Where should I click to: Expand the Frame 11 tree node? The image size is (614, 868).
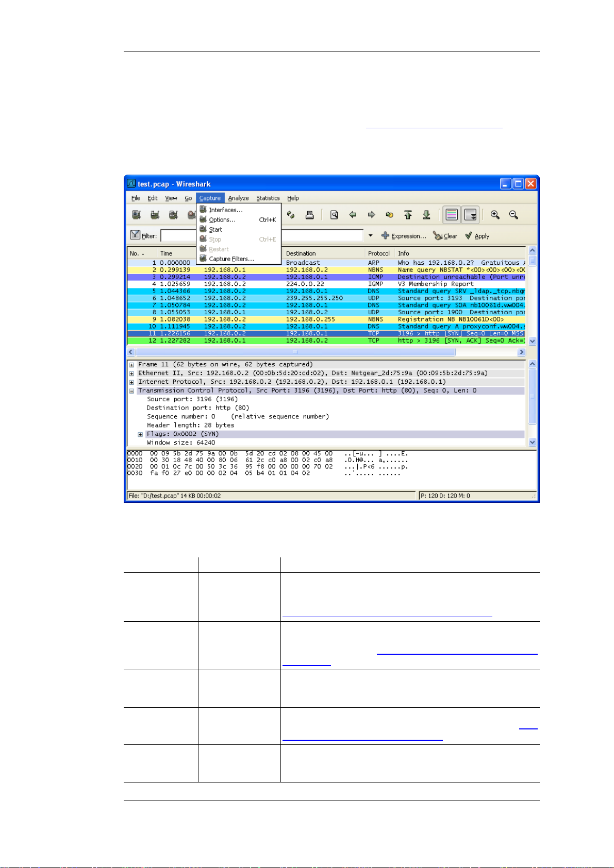(132, 365)
